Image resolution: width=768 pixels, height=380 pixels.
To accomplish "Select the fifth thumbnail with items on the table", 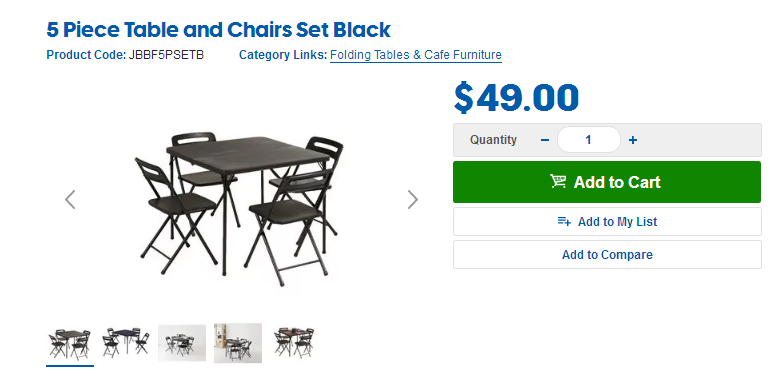I will tap(294, 343).
